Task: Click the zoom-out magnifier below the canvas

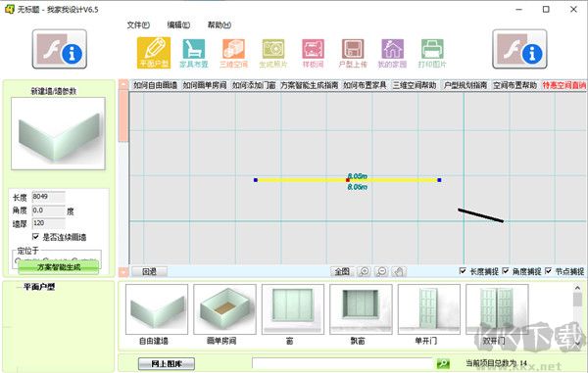Action: [381, 271]
